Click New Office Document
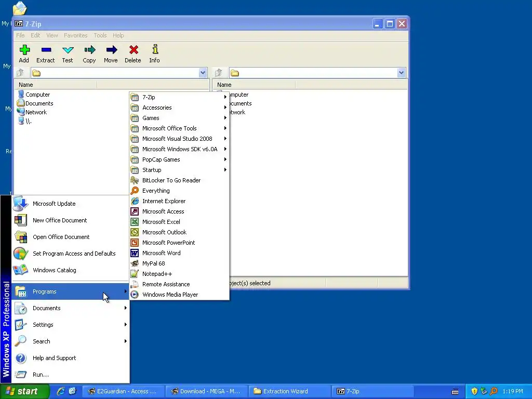Viewport: 532px width, 399px height. point(71,220)
